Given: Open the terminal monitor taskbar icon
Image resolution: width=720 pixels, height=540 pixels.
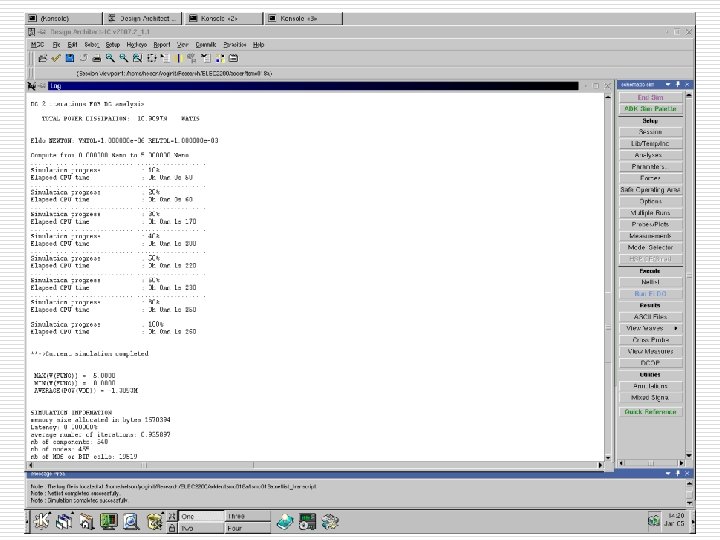Looking at the screenshot, I should [x=108, y=521].
